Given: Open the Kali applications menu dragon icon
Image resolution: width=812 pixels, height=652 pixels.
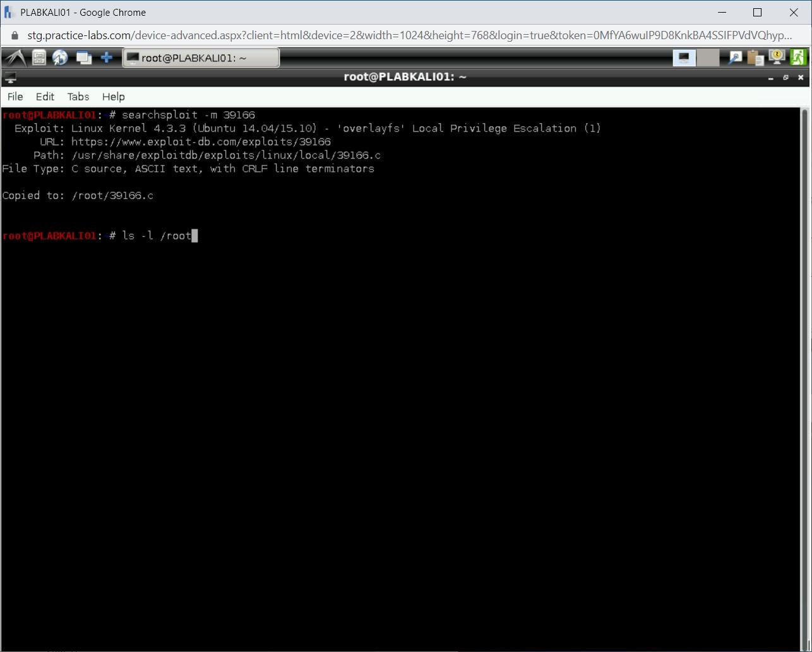Looking at the screenshot, I should pos(15,58).
